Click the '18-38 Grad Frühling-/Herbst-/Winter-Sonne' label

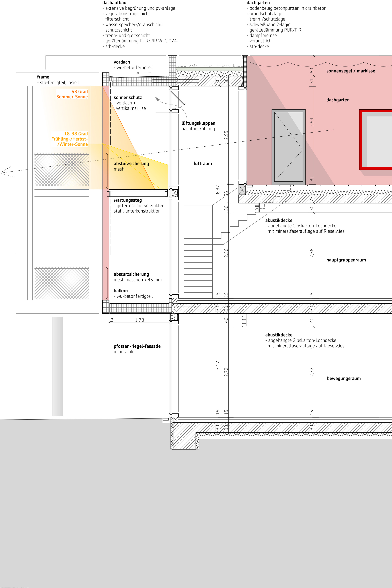(x=70, y=139)
